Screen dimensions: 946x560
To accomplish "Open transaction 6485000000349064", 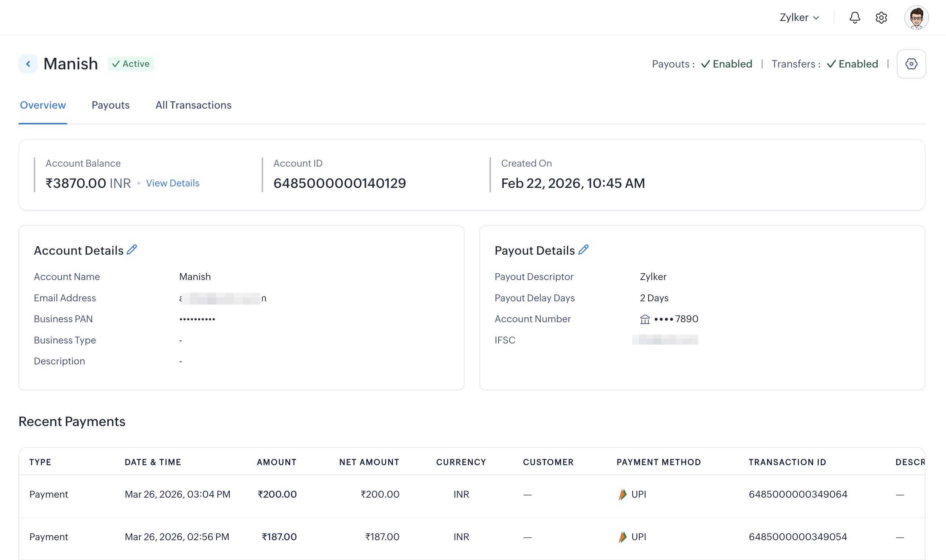I will [x=798, y=494].
